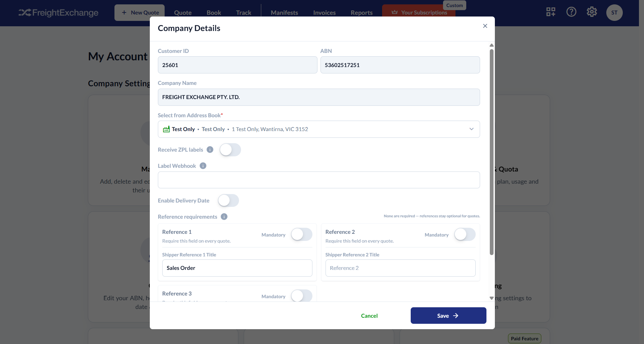Click the dialog scrollbar down arrow

492,298
